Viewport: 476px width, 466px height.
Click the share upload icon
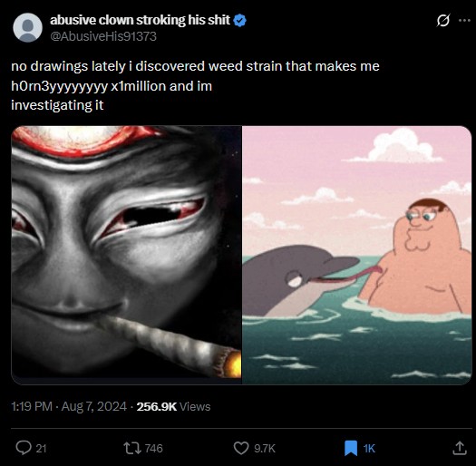click(460, 448)
